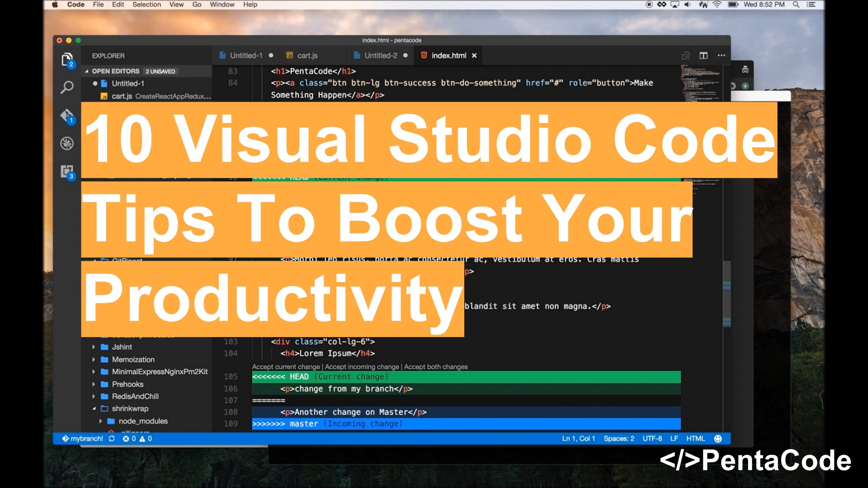The image size is (868, 488).
Task: Change language mode from HTML
Action: click(695, 438)
